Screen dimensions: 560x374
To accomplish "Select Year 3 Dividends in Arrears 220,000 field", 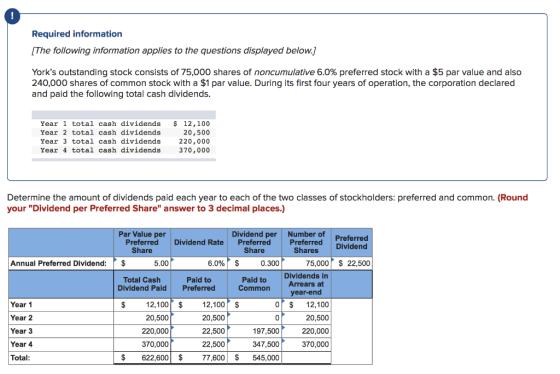I will tap(306, 331).
